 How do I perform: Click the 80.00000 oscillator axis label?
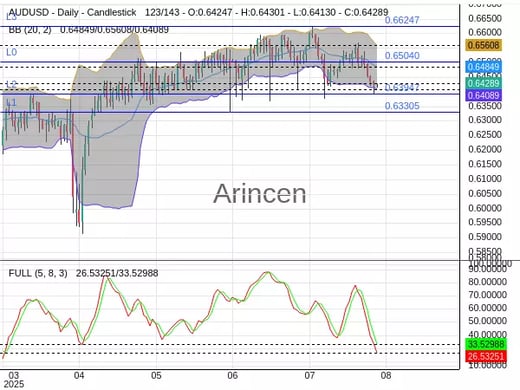487,282
